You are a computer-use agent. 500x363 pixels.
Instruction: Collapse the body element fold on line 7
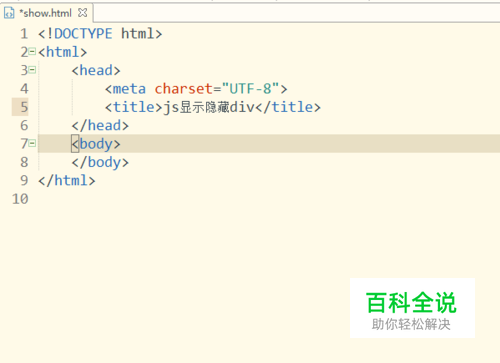click(x=32, y=143)
